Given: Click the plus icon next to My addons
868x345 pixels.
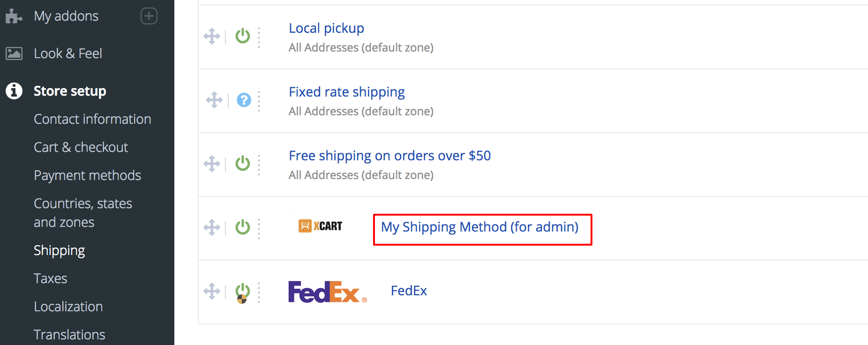Looking at the screenshot, I should tap(149, 15).
